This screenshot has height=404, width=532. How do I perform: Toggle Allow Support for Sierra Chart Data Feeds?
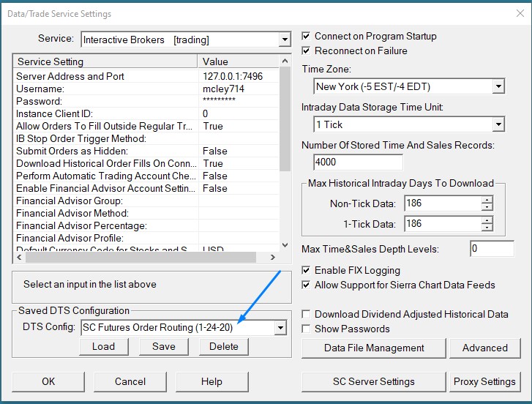306,285
